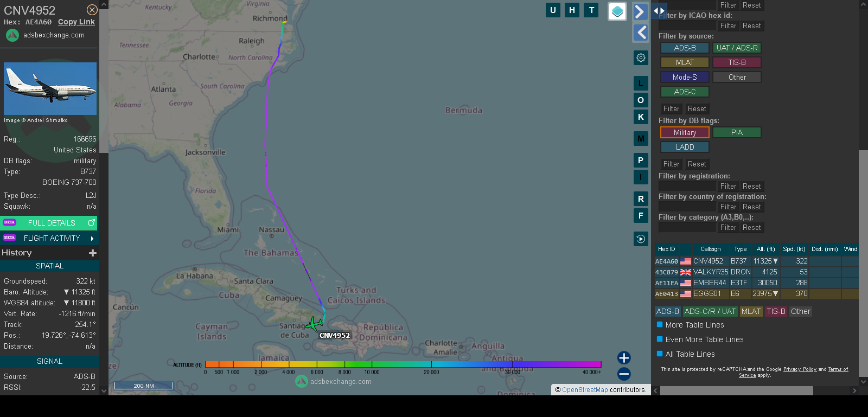Click the sidebar horizontal scrollbar
This screenshot has height=417, width=868.
coord(736,390)
